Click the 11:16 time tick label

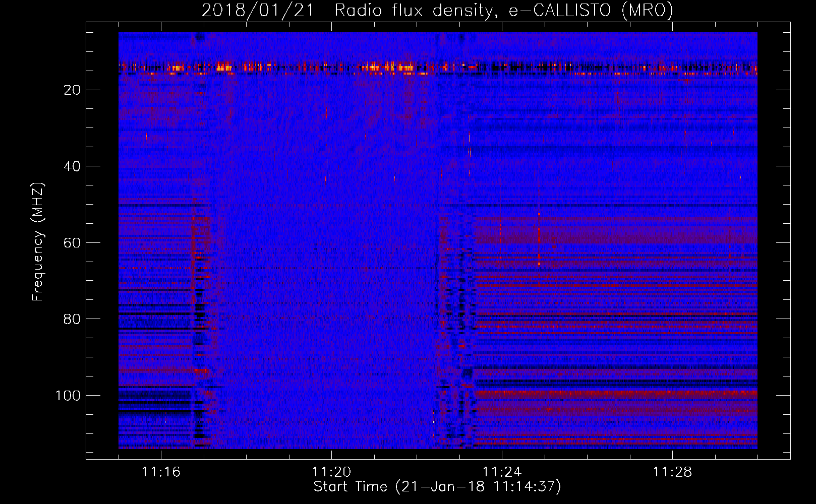click(161, 472)
